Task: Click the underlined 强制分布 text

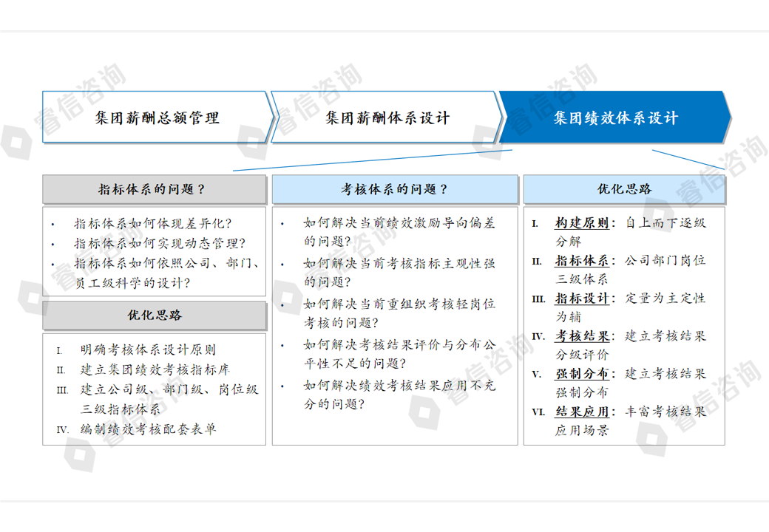Action: (583, 374)
